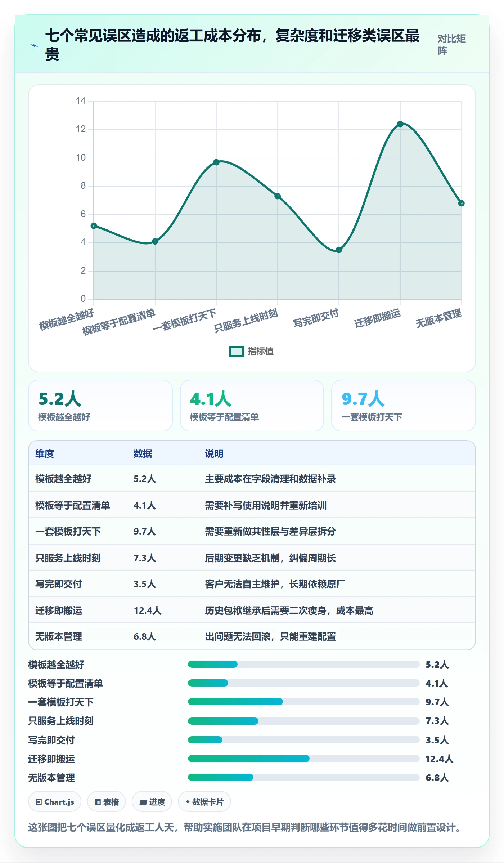Click the 指标值 legend label
This screenshot has height=863, width=504.
point(261,351)
